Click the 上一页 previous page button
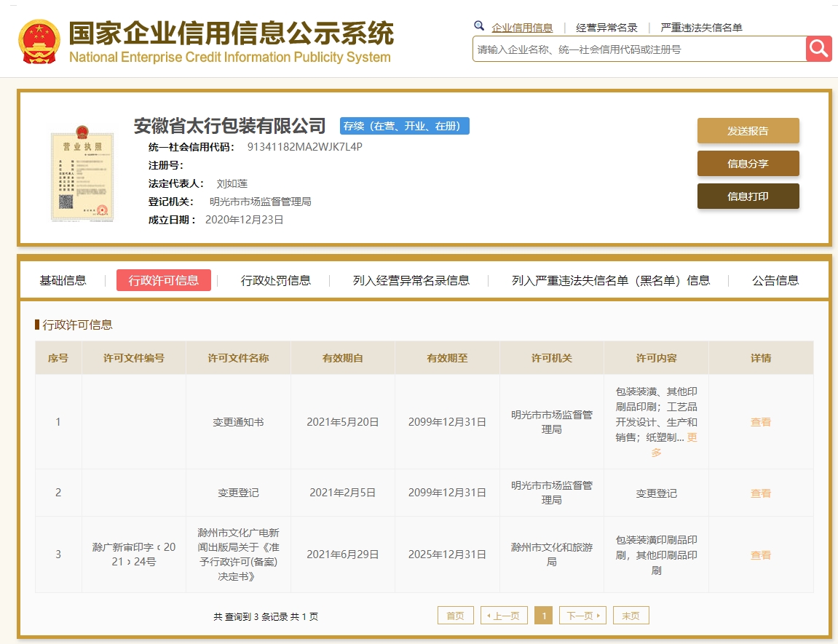Screen dimensions: 838x644 click(x=504, y=616)
